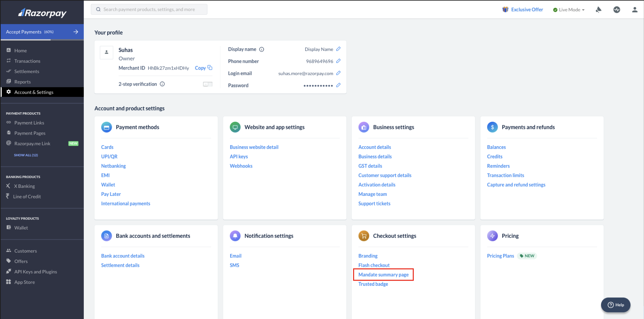This screenshot has width=644, height=319.
Task: Open Pricing Plans link
Action: (500, 256)
